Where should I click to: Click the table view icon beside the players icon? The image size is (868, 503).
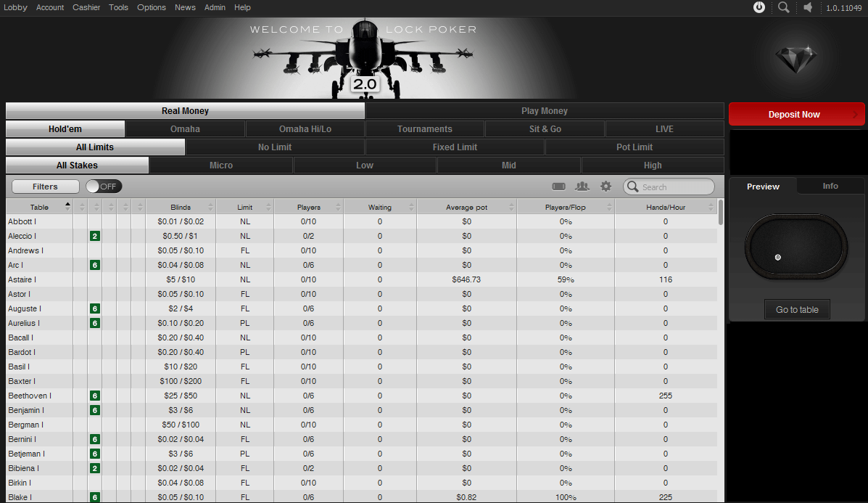pos(558,187)
